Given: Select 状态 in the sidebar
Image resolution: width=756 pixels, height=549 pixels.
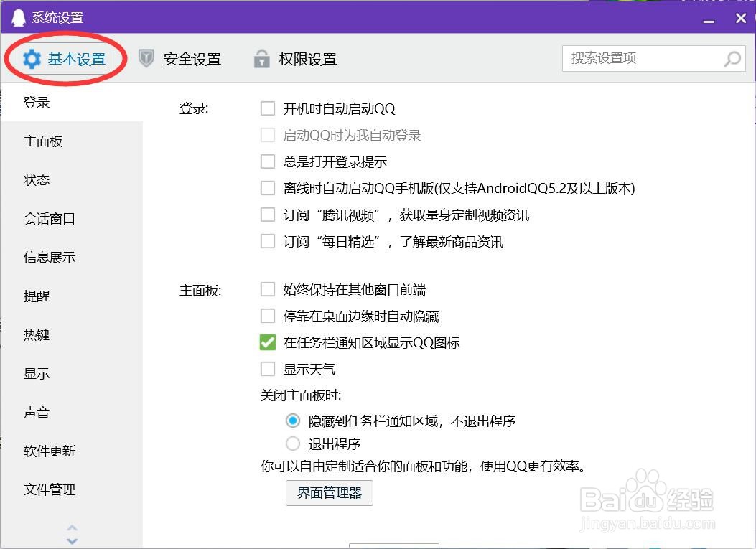Looking at the screenshot, I should [x=73, y=180].
